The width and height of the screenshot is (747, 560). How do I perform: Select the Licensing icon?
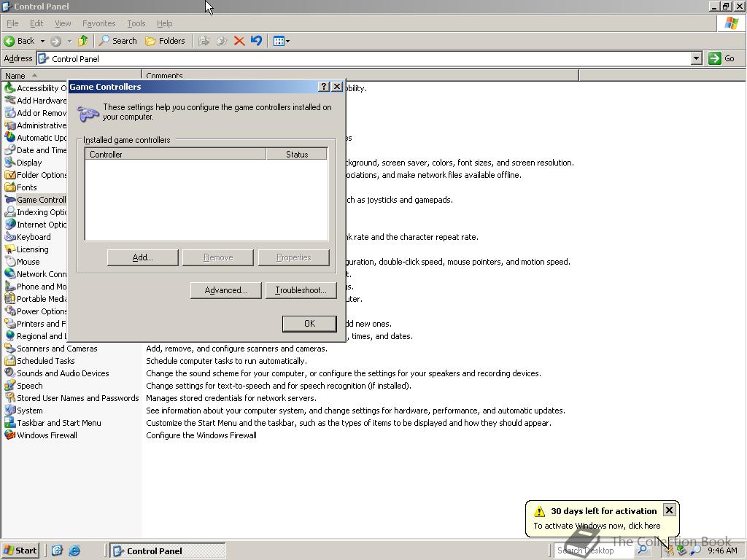tap(9, 249)
